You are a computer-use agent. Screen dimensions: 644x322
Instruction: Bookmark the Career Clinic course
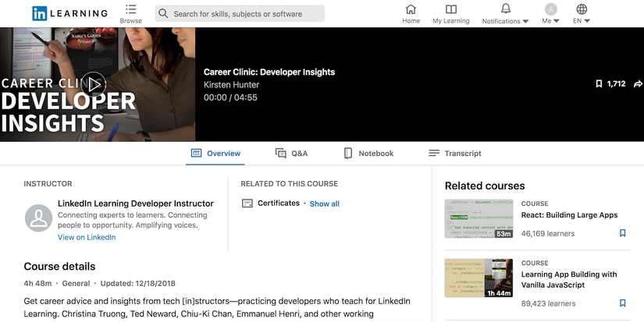(x=599, y=84)
